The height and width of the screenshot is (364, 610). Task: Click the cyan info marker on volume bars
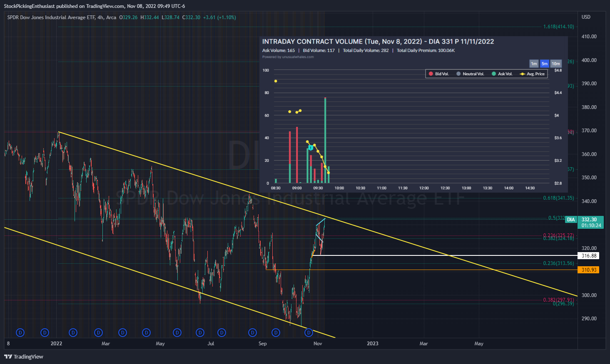tap(311, 148)
